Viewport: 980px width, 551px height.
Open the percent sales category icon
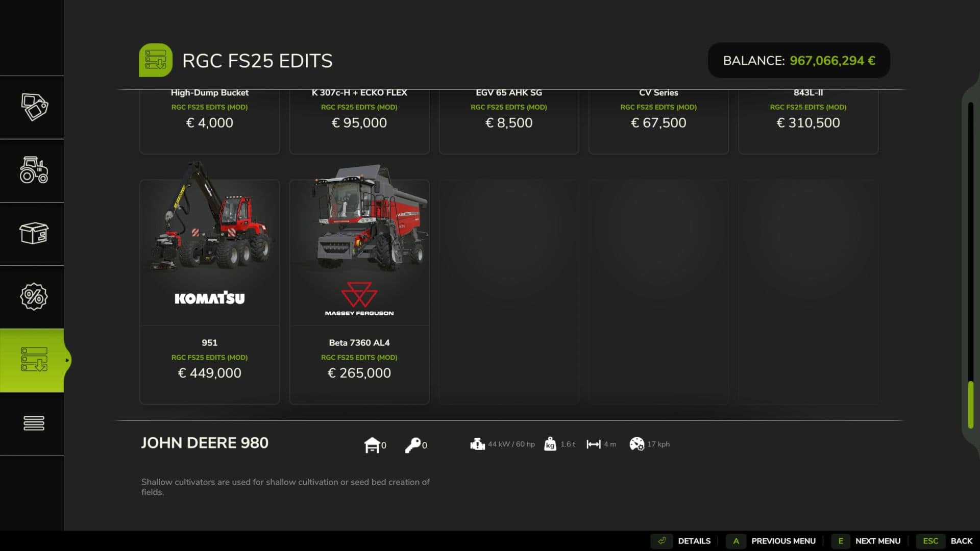[34, 296]
